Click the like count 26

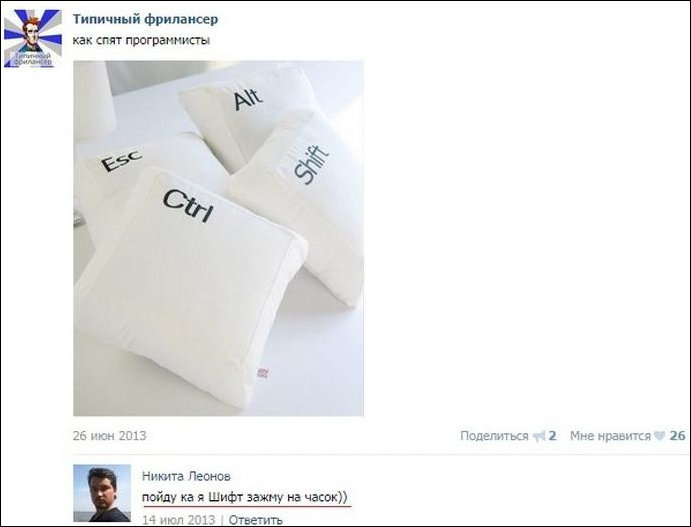[x=677, y=436]
